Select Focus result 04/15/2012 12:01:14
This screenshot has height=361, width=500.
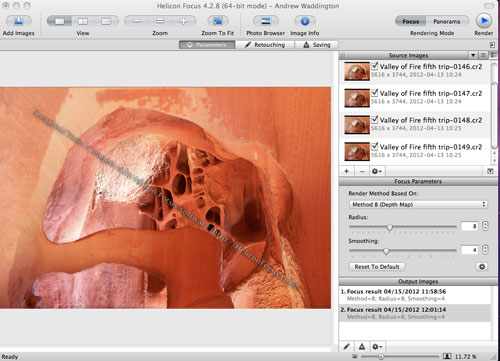(x=415, y=313)
